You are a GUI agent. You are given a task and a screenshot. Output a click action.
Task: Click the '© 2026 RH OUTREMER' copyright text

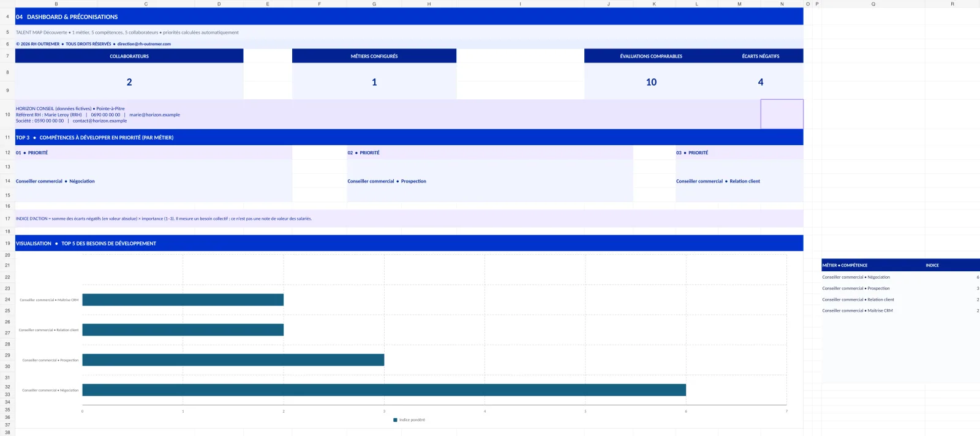(x=38, y=44)
